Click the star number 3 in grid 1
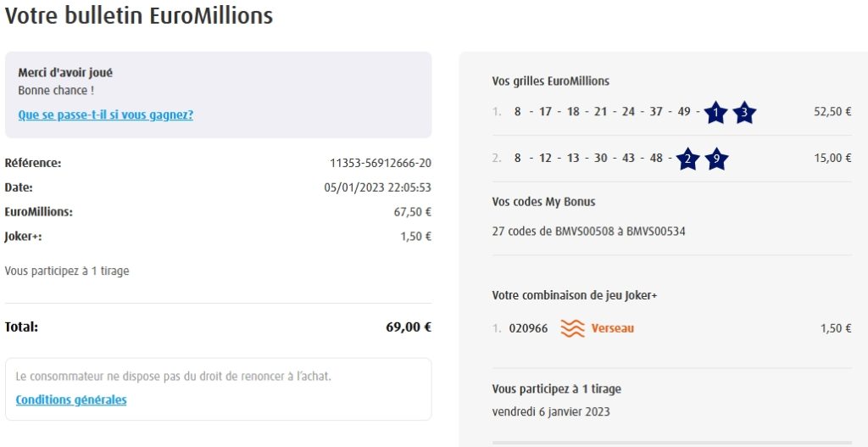The width and height of the screenshot is (868, 447). [744, 112]
